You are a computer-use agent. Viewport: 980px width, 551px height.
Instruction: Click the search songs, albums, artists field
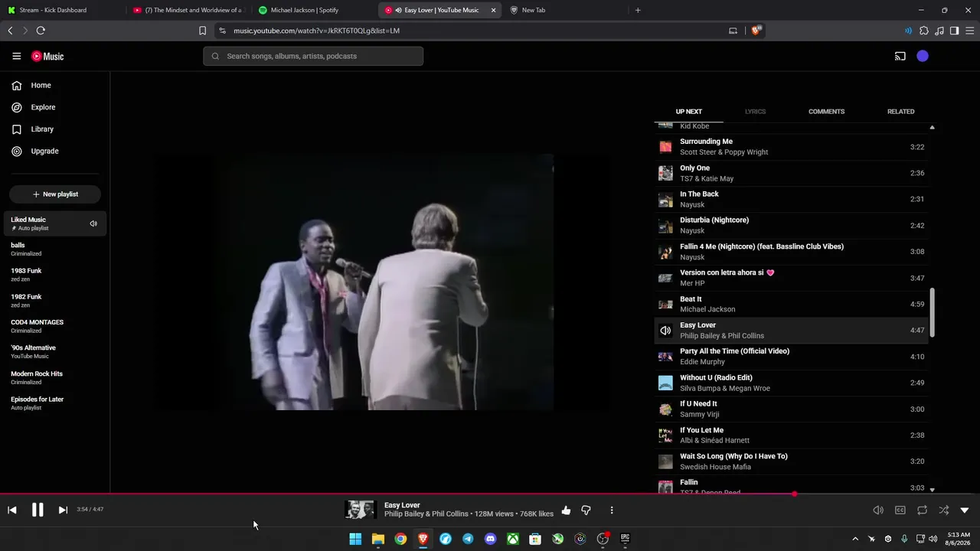click(x=313, y=56)
